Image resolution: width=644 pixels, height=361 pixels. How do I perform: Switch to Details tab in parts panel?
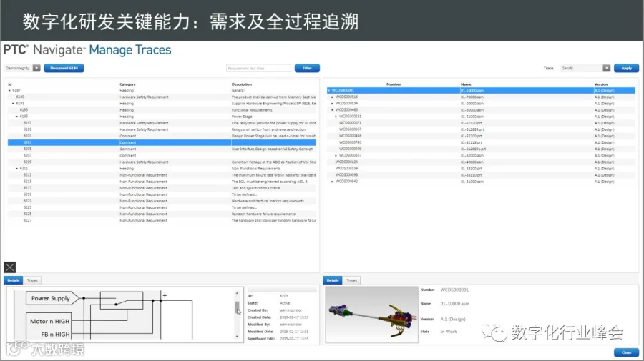pos(333,280)
